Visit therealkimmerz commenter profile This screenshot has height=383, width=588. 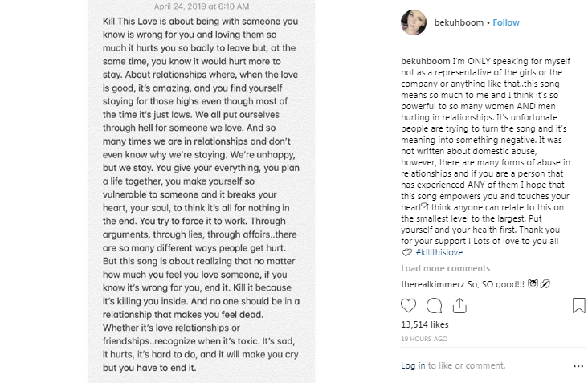point(434,284)
